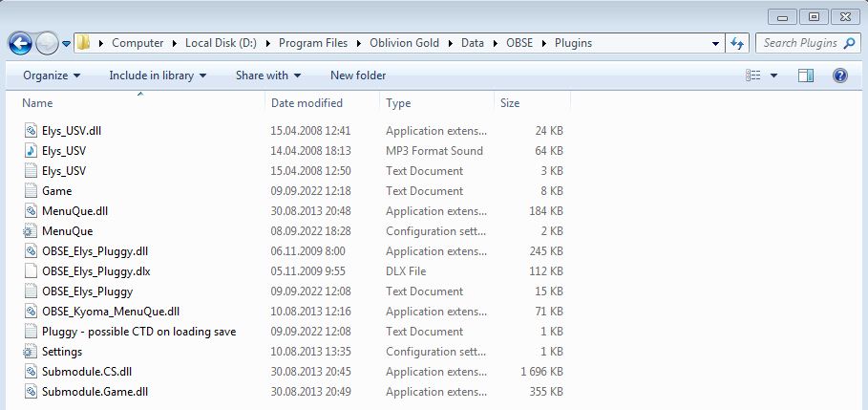Select OBSE_Elys_Pluggy.dlx file icon
This screenshot has height=410, width=868.
coord(31,270)
